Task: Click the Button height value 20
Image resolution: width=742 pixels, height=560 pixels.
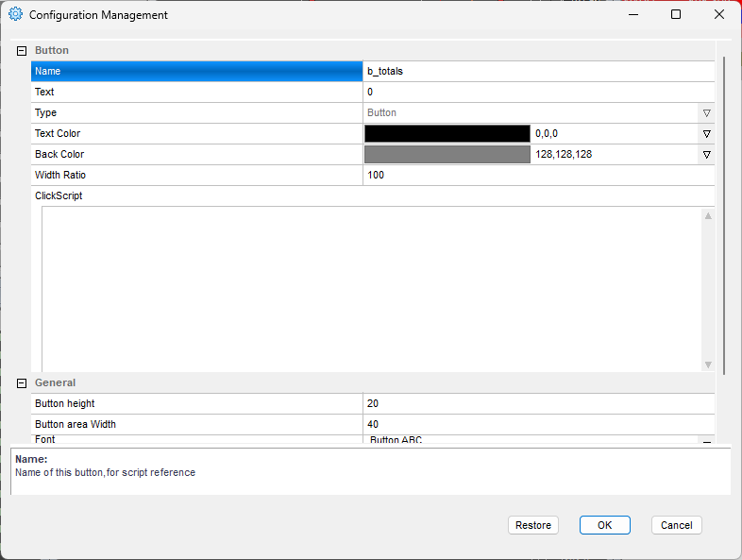Action: coord(538,404)
